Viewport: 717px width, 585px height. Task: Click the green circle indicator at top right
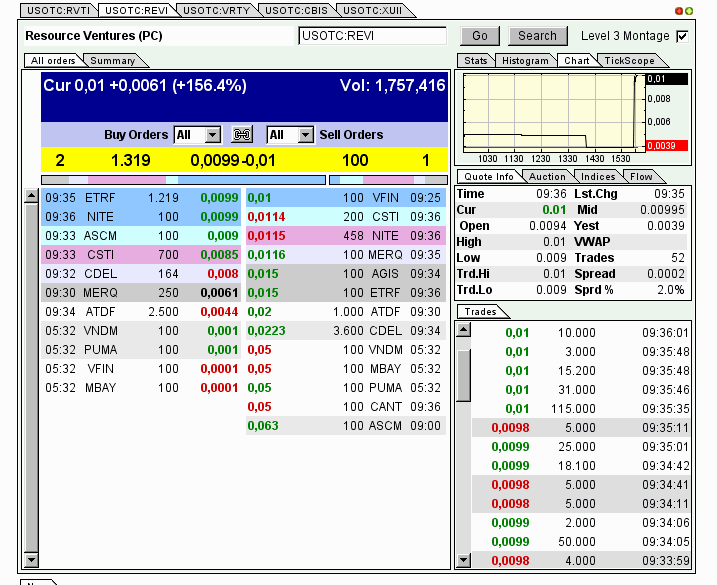(x=689, y=11)
